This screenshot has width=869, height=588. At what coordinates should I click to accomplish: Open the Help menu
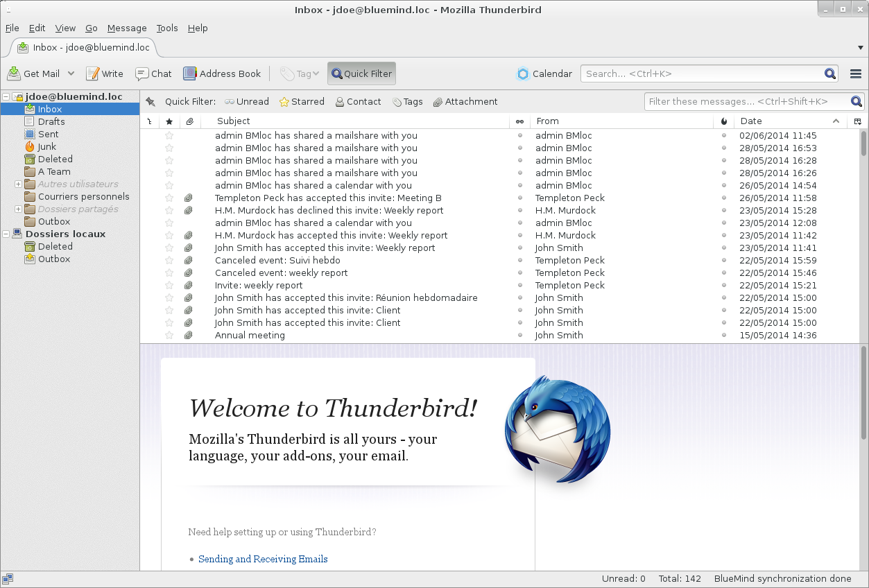pyautogui.click(x=198, y=28)
